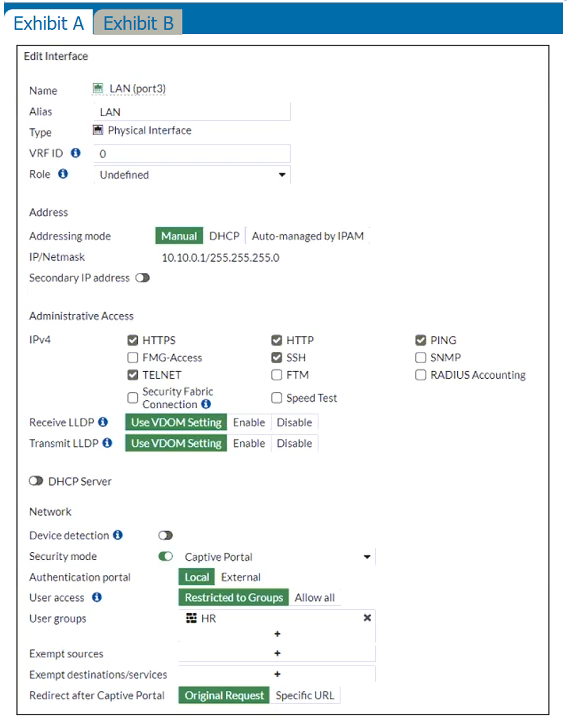
Task: Add a user group with plus icon
Action: pyautogui.click(x=277, y=634)
